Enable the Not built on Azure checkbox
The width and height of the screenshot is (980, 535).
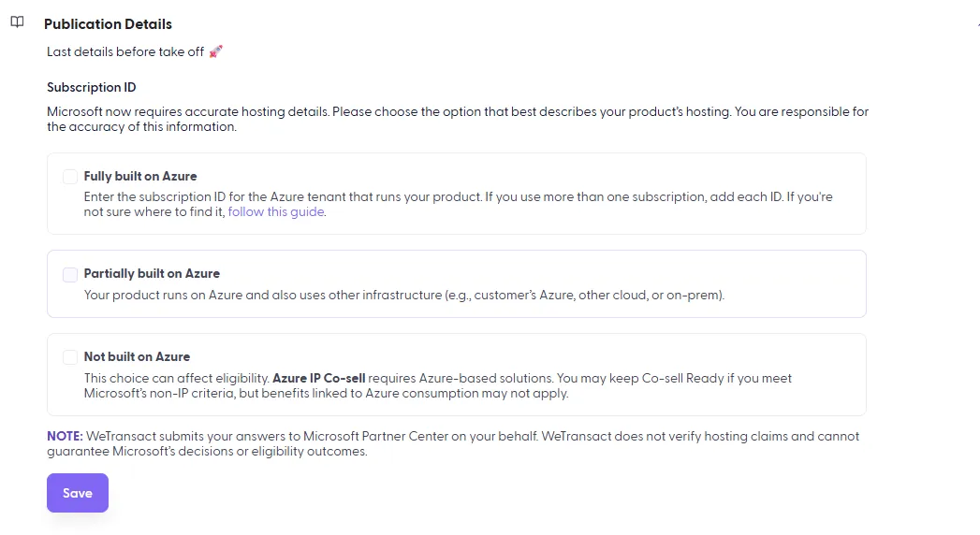pos(70,357)
